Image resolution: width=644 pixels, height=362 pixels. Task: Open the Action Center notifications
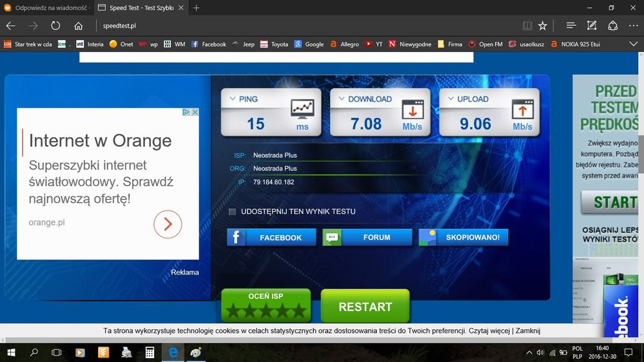[628, 352]
